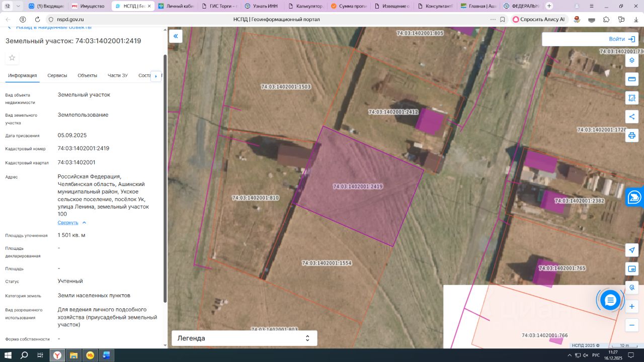Click the nspd.gov.ru address field
Screen dimensions: 644x362
(x=70, y=19)
